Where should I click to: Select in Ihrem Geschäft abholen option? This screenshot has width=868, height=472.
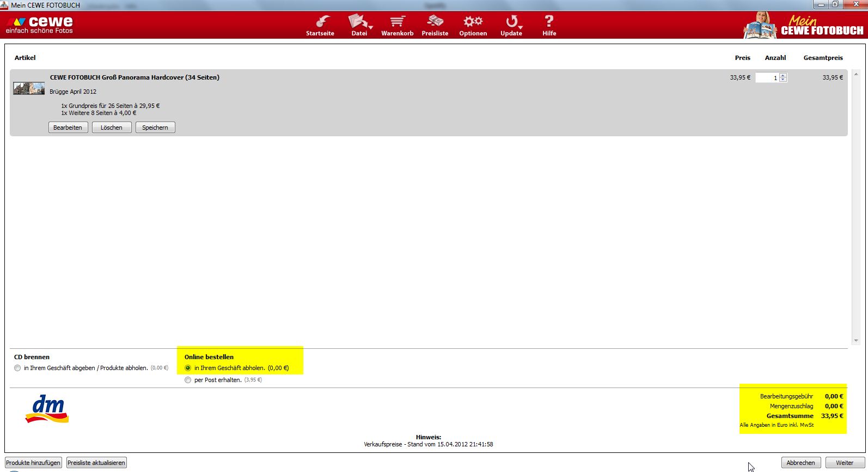click(x=188, y=368)
